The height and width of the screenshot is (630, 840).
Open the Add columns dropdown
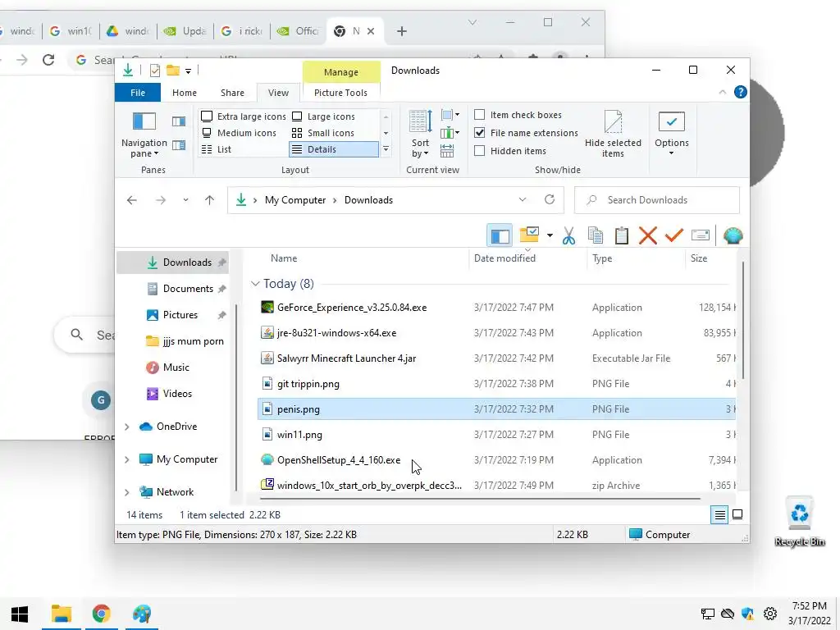450,133
